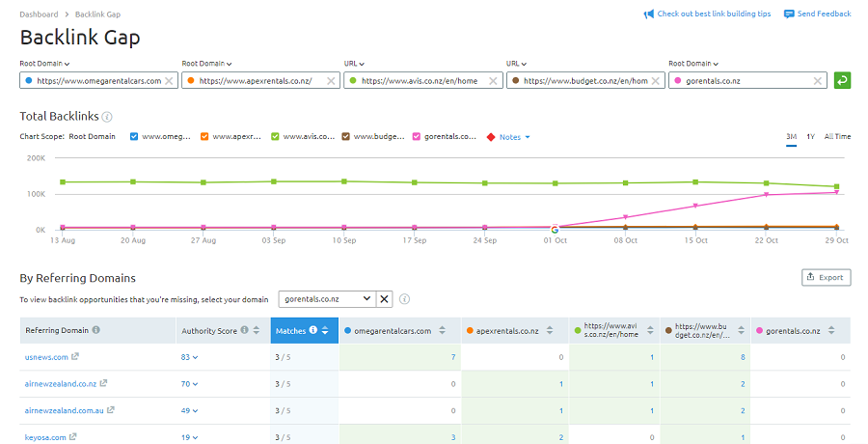Open the Referring Domain column info icon
868x444 pixels.
pos(96,330)
